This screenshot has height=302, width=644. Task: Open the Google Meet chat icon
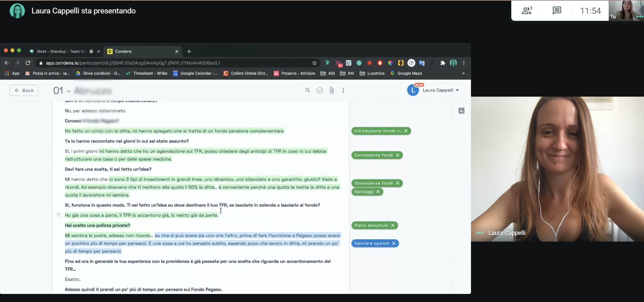(x=557, y=11)
